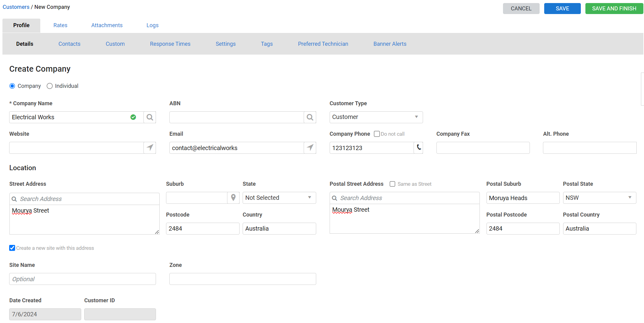This screenshot has width=644, height=323.
Task: Click the ABN input field
Action: pos(237,117)
